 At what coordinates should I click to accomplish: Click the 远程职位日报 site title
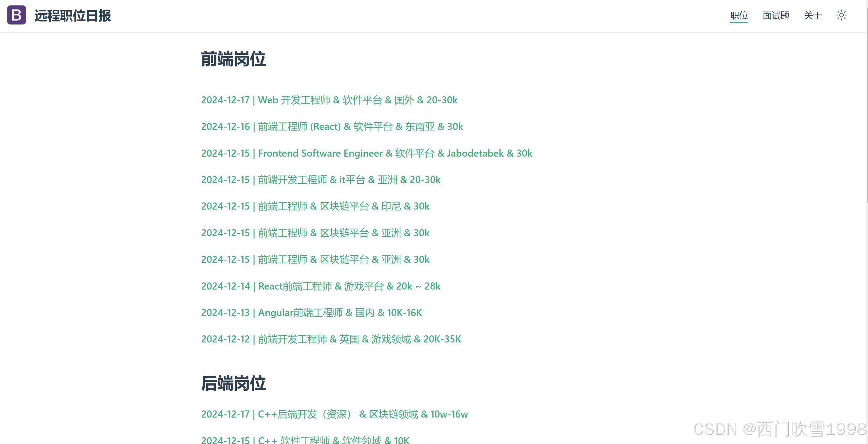pos(73,16)
